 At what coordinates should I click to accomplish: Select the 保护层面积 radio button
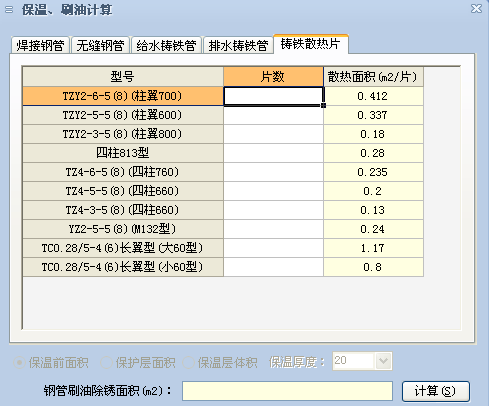tap(138, 362)
